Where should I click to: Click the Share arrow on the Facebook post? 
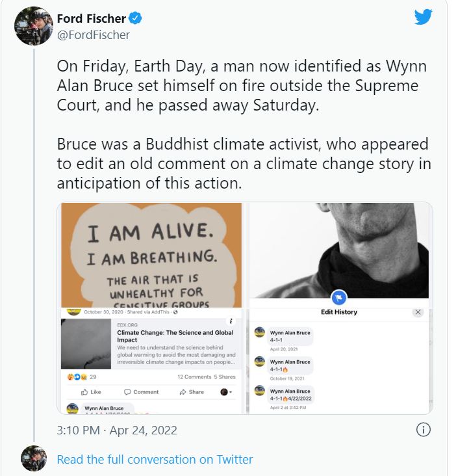[192, 392]
